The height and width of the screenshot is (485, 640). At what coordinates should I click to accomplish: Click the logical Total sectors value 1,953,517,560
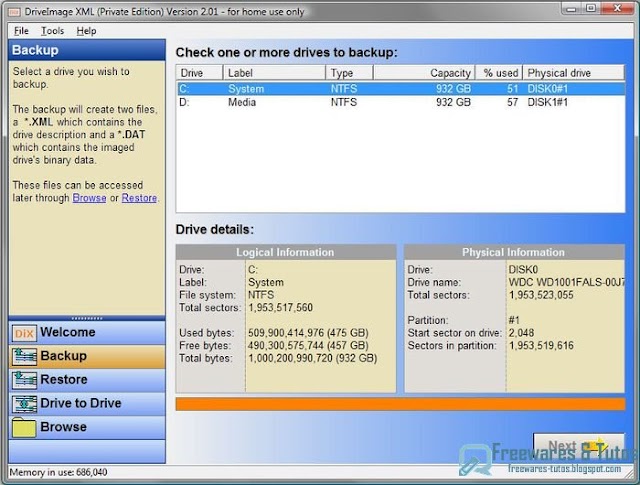[x=280, y=308]
